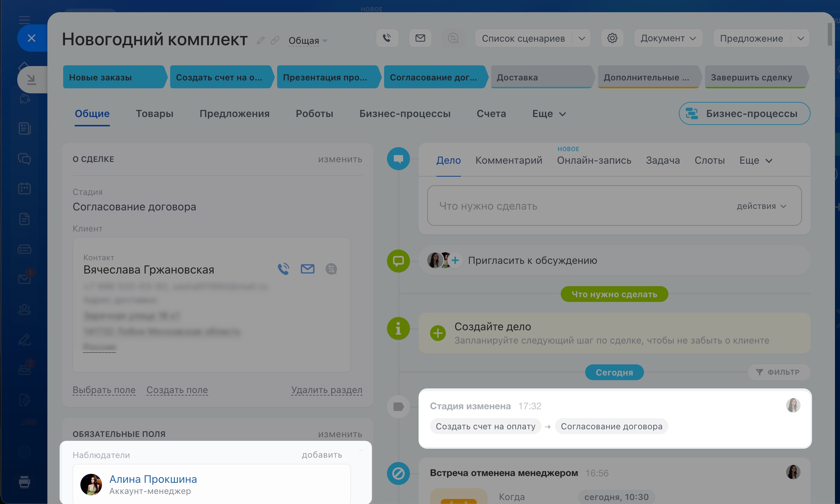This screenshot has height=504, width=840.
Task: Click the minimize arrow button on left edge
Action: point(32,79)
